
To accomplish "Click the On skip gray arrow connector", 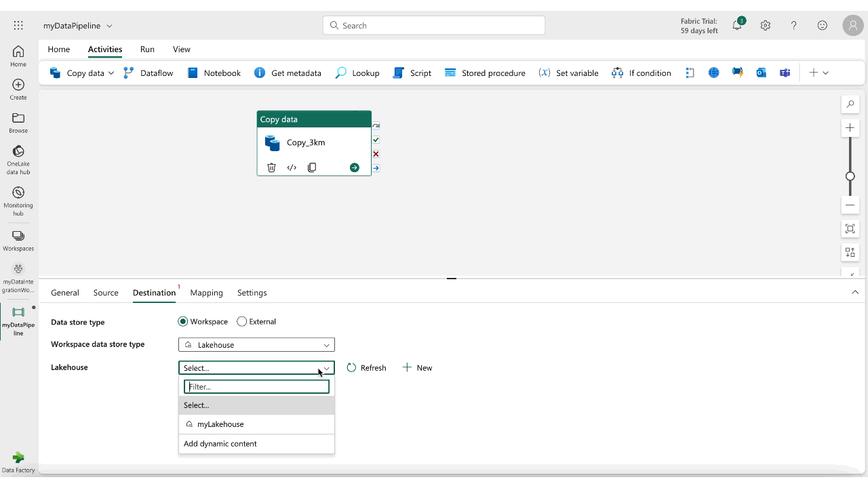I will tap(376, 125).
